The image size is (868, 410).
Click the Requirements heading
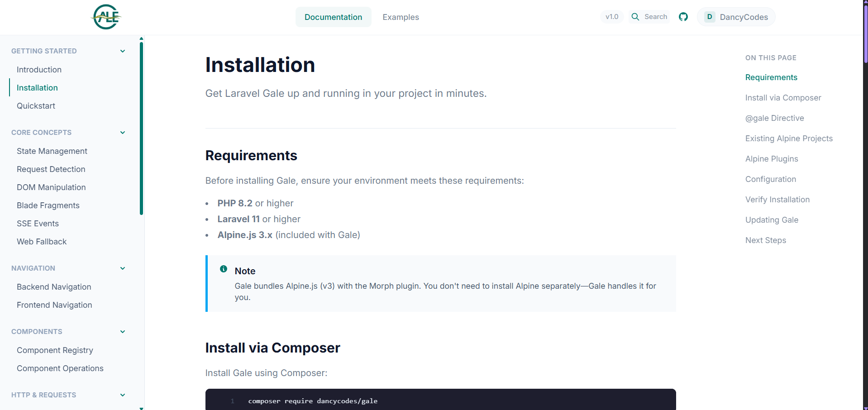(x=251, y=155)
